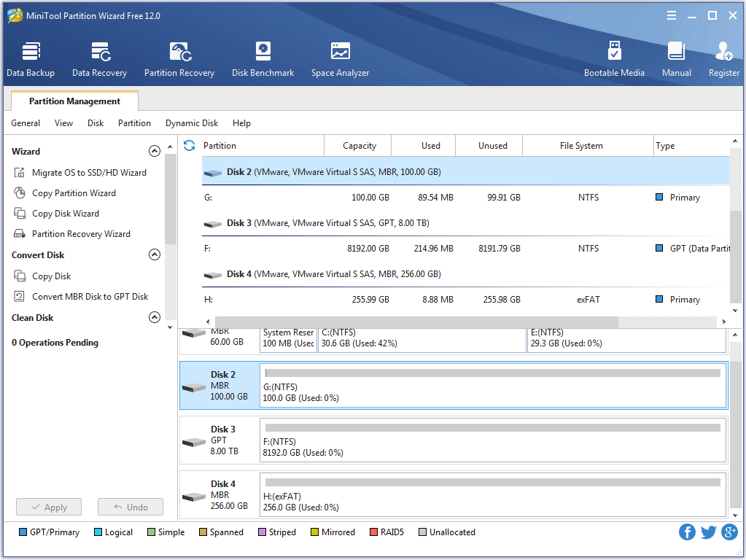Select the G: partition row
The height and width of the screenshot is (560, 746).
466,198
